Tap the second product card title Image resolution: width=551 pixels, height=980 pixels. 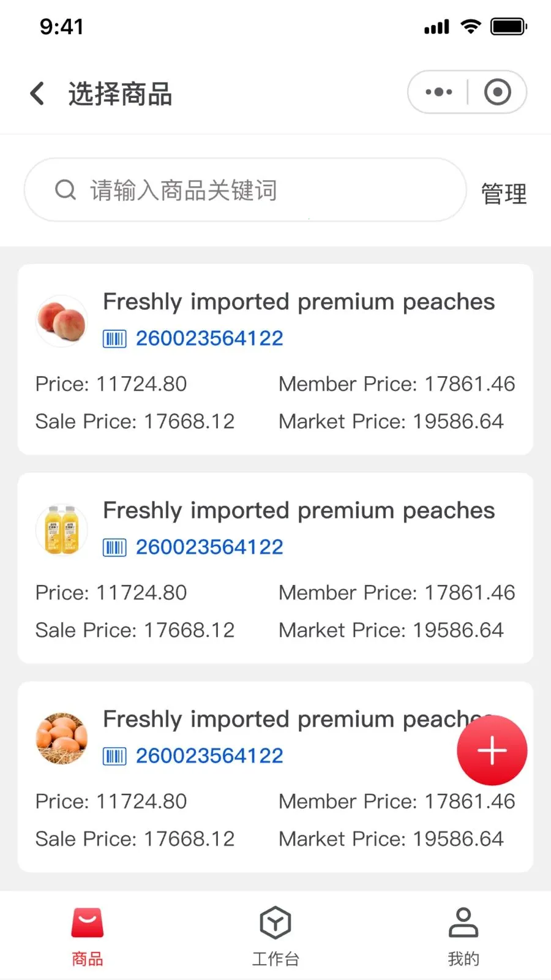click(299, 511)
